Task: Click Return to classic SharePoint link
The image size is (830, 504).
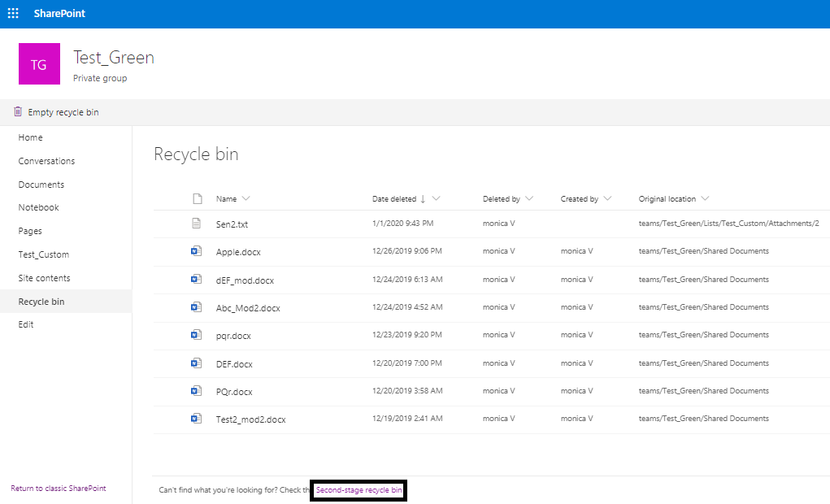Action: coord(59,488)
